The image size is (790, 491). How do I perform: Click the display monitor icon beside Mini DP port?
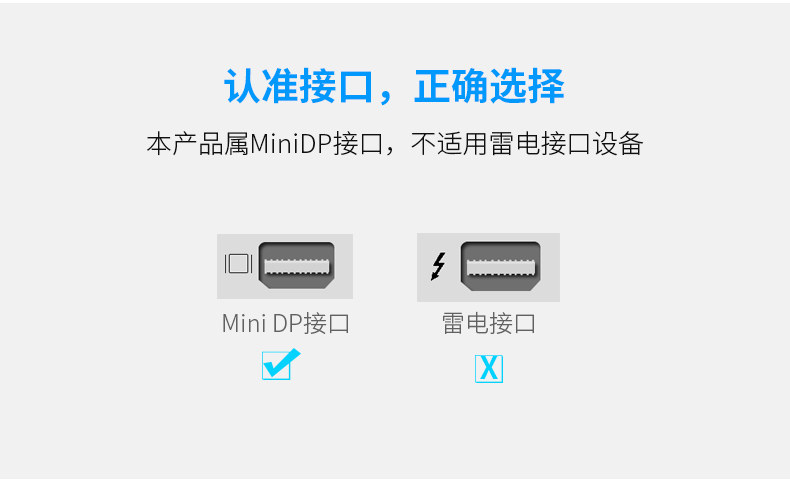tap(238, 264)
